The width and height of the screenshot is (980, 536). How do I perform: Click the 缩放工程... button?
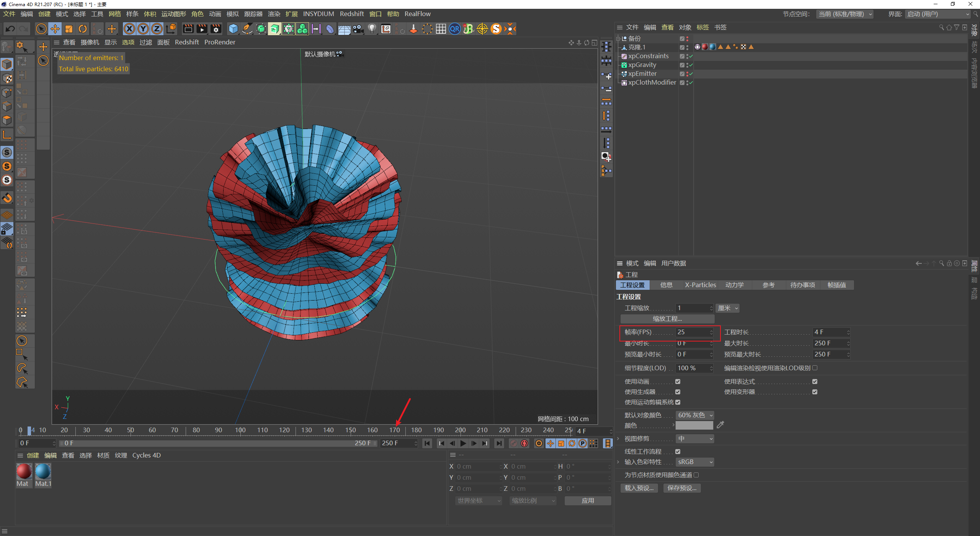tap(667, 319)
